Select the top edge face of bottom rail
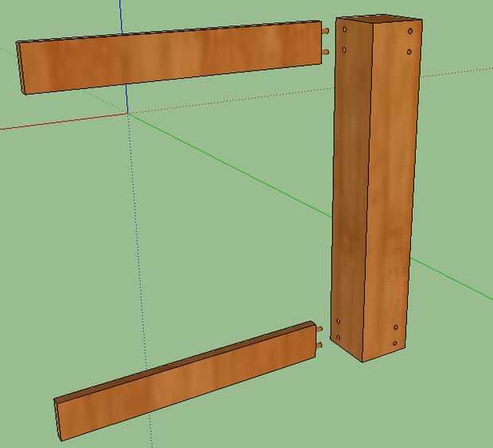This screenshot has width=493, height=448. click(x=184, y=361)
